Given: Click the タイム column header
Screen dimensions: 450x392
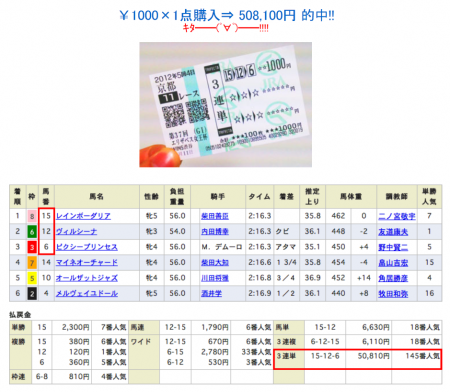Looking at the screenshot, I should click(259, 196).
